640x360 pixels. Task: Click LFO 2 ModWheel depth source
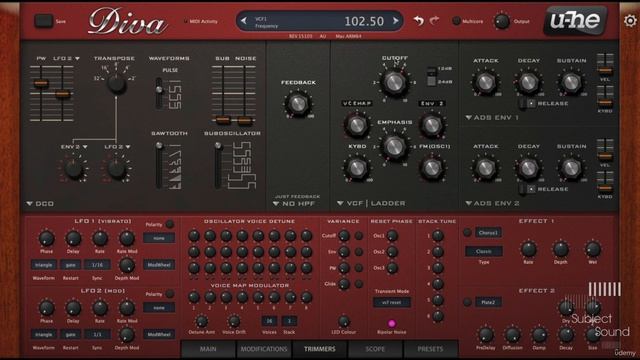coord(159,334)
